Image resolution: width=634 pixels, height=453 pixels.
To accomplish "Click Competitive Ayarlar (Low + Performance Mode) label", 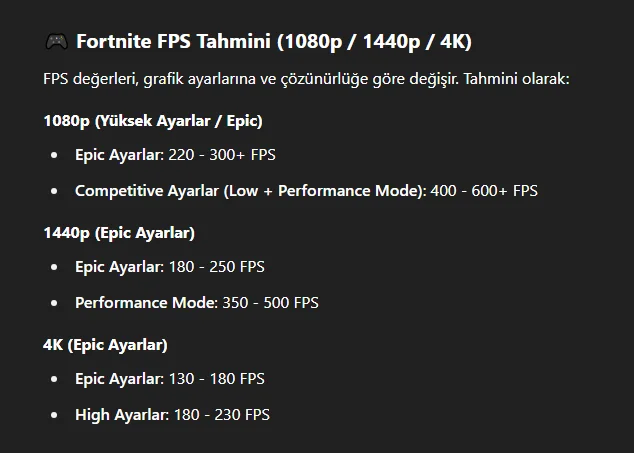I will (250, 190).
